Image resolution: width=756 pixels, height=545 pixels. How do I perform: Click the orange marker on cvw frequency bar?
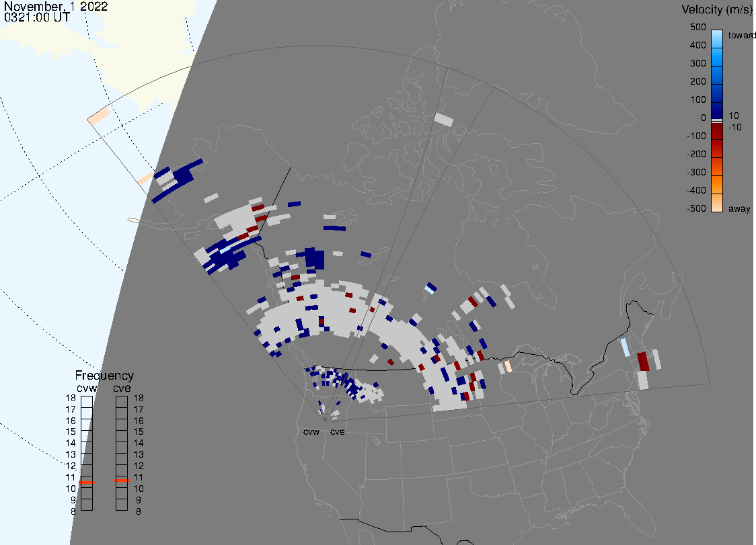[x=87, y=482]
